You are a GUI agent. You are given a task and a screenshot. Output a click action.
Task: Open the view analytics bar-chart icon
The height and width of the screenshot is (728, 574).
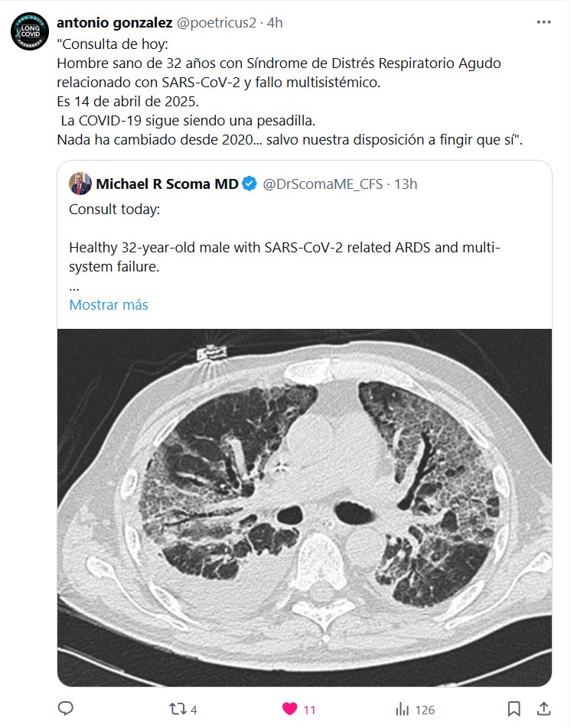[x=402, y=709]
